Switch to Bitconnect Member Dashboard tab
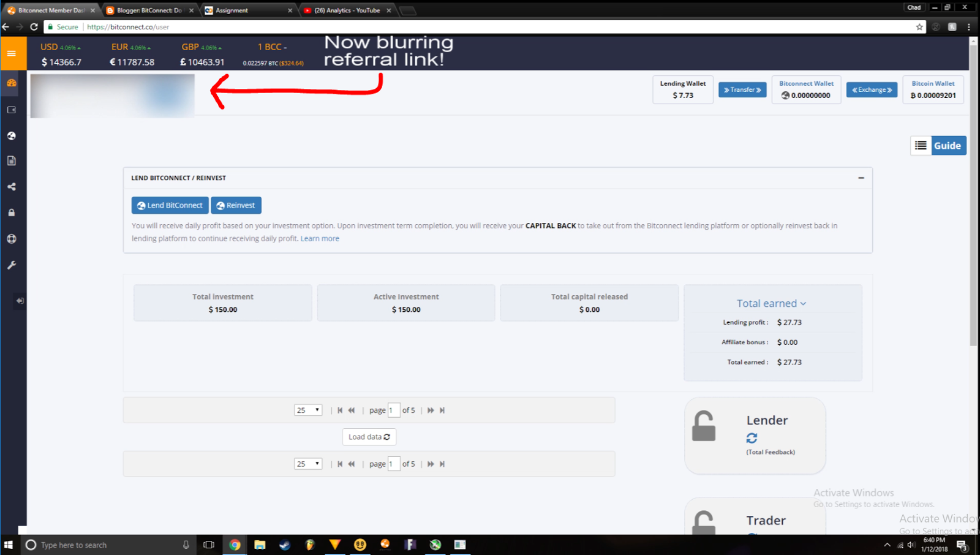 pos(50,10)
